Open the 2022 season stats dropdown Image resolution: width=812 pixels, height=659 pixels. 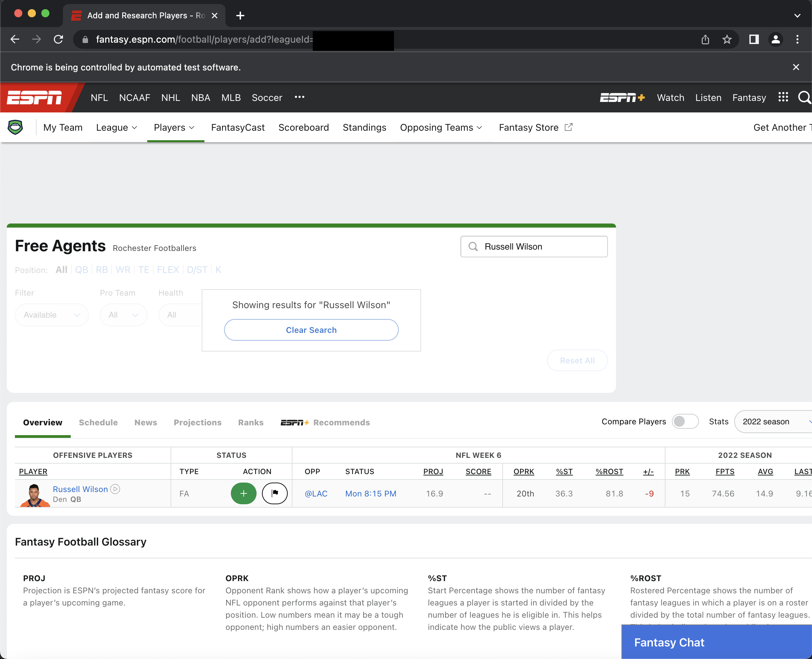coord(773,421)
